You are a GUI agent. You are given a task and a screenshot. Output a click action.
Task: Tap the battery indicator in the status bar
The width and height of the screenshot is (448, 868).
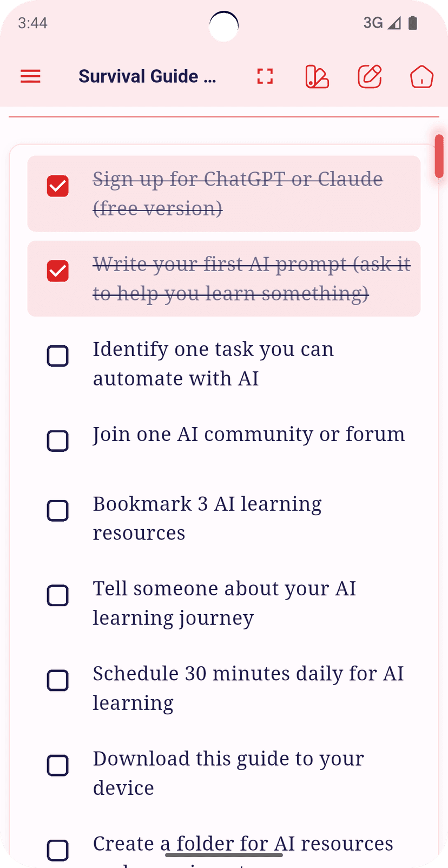coord(412,23)
